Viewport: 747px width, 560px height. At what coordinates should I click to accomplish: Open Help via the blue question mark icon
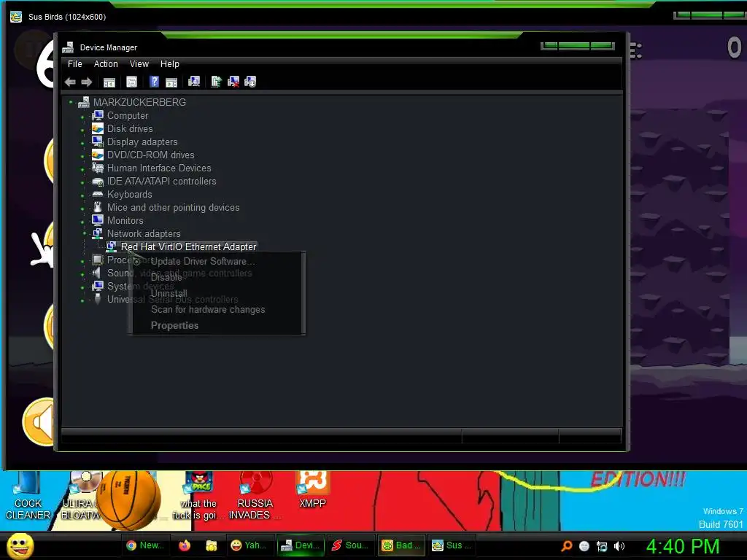click(x=155, y=82)
